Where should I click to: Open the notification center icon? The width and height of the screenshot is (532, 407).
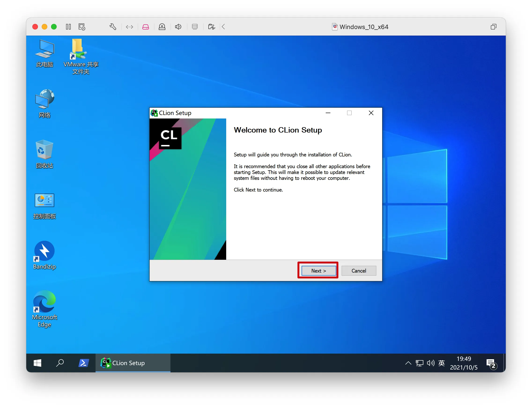(491, 363)
